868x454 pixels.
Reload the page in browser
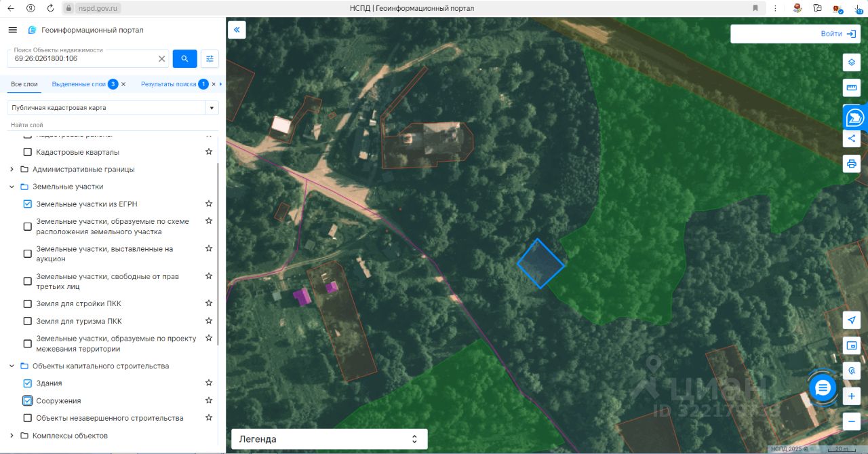[50, 8]
